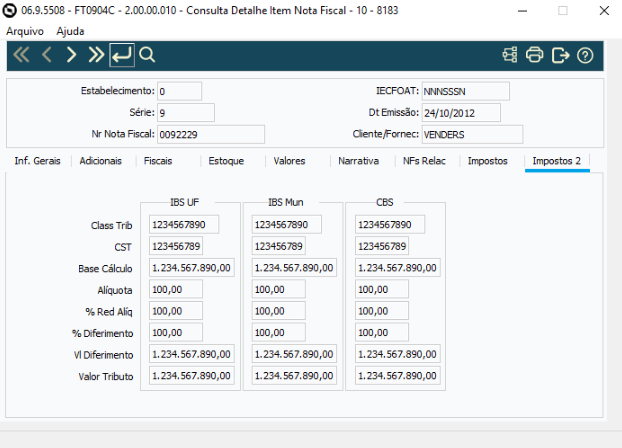Click IBS Mun Alíquota field

click(x=278, y=289)
